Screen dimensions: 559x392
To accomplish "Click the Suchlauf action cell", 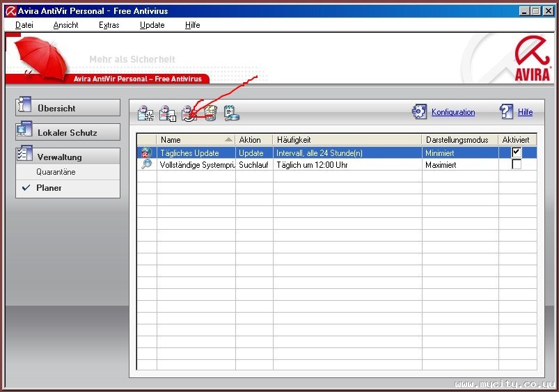I will (x=253, y=165).
